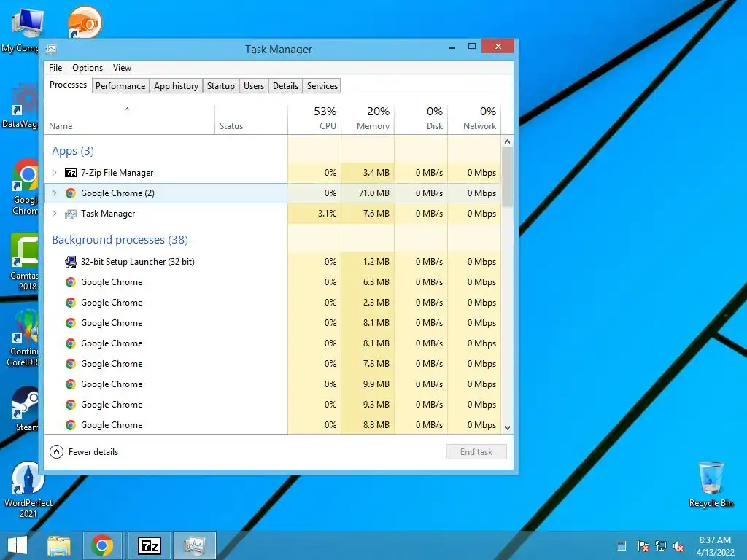Screen dimensions: 747x560
Task: Click the Task Manager process row icon
Action: pyautogui.click(x=71, y=214)
